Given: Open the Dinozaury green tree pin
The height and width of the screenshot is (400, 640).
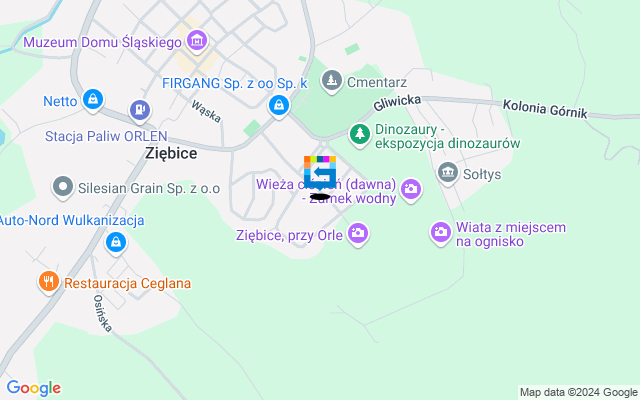Looking at the screenshot, I should [360, 136].
